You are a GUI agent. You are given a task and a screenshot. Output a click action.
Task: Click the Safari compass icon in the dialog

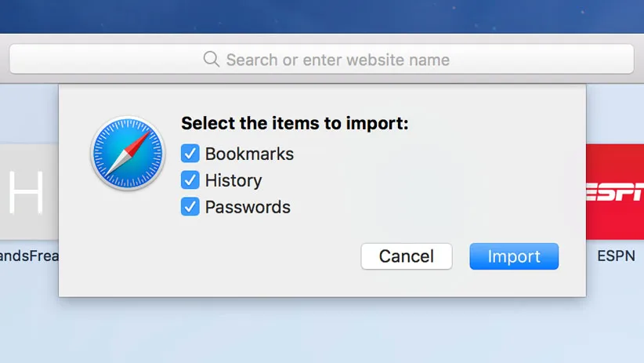[x=127, y=153]
